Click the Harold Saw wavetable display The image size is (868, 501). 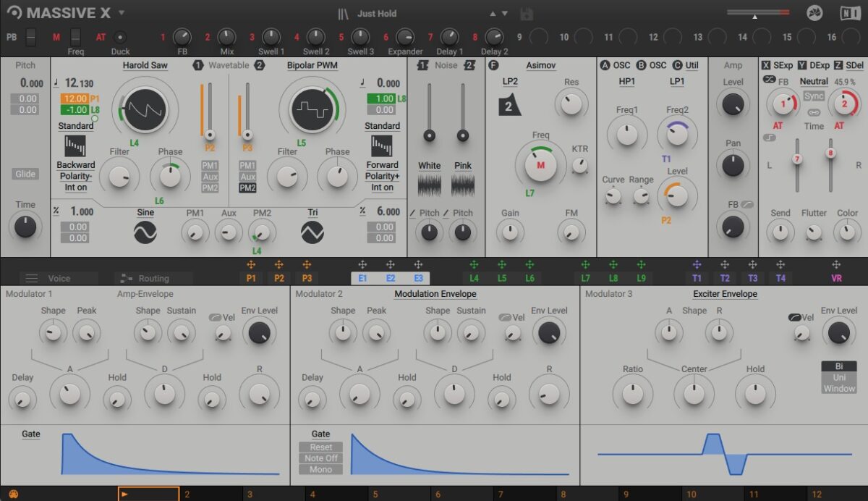[x=145, y=109]
